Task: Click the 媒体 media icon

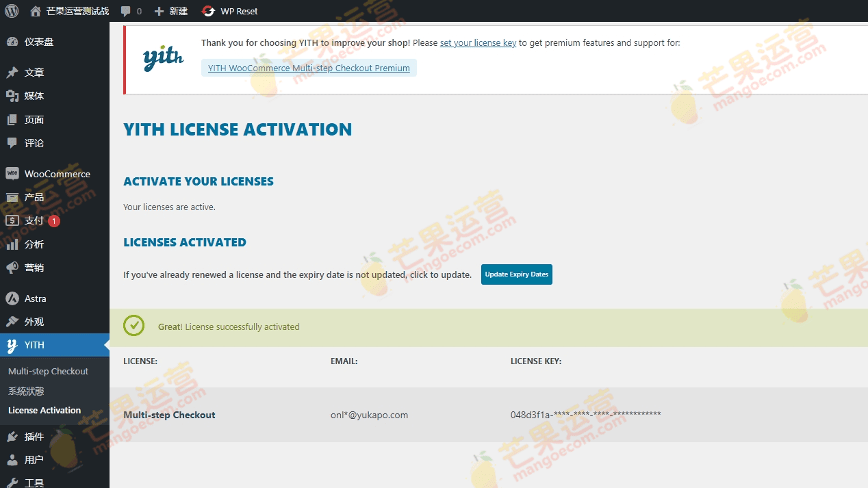Action: 12,96
